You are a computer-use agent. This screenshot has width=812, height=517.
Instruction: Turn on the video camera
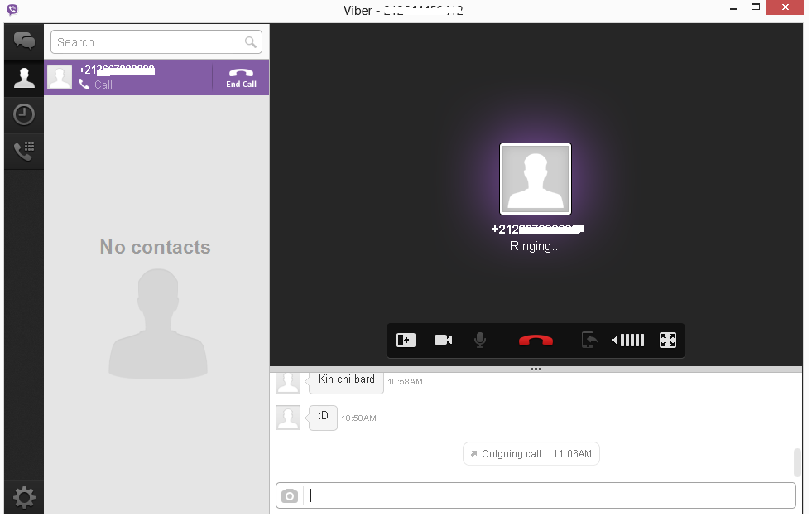[x=443, y=340]
